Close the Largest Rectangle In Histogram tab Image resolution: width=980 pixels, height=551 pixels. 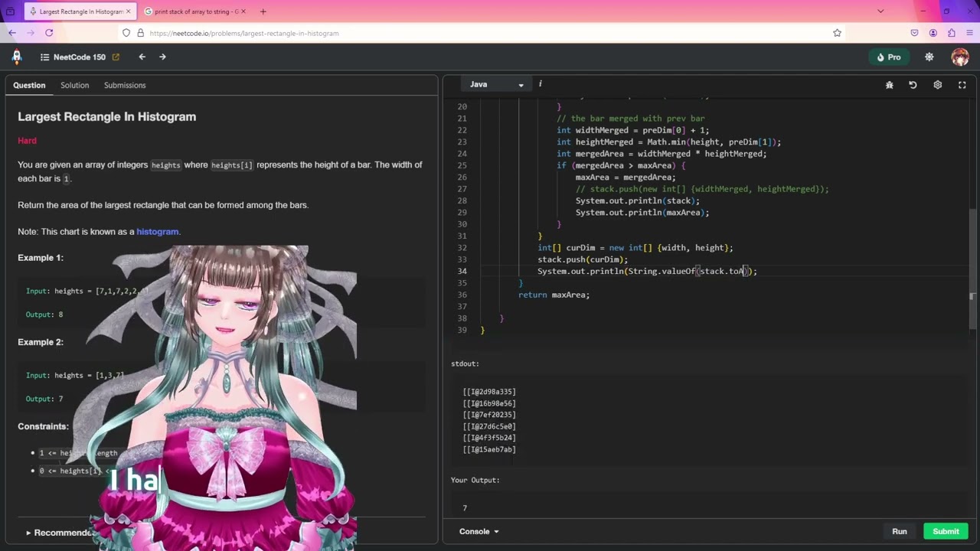tap(130, 11)
